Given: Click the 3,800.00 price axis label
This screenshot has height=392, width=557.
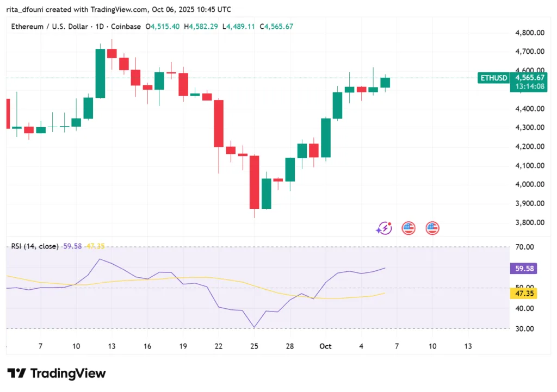Looking at the screenshot, I should (529, 222).
